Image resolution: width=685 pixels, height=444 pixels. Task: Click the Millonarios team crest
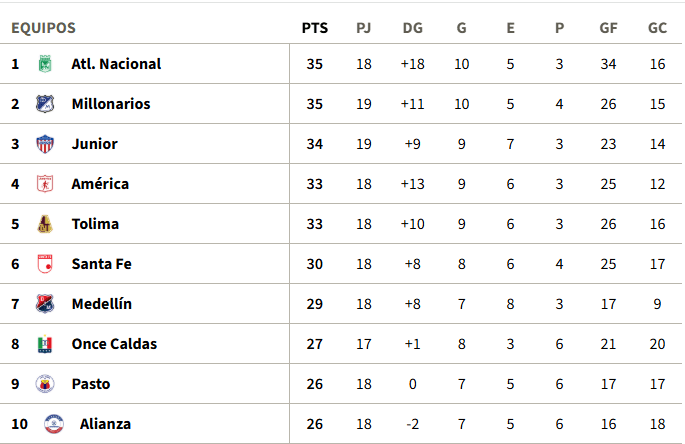point(45,104)
